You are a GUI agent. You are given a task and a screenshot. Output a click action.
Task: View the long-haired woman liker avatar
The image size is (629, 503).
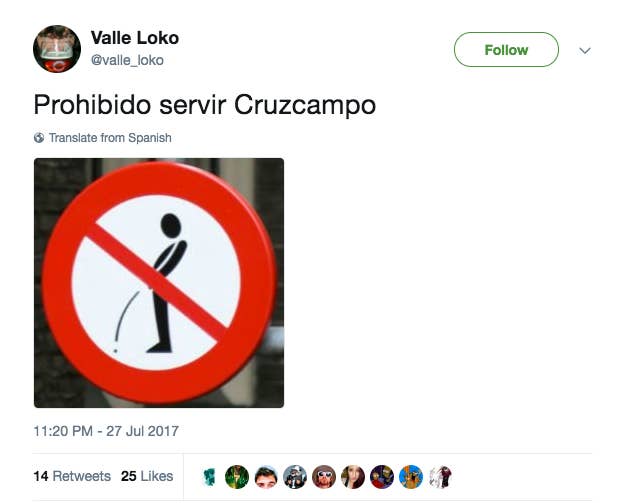[x=353, y=477]
